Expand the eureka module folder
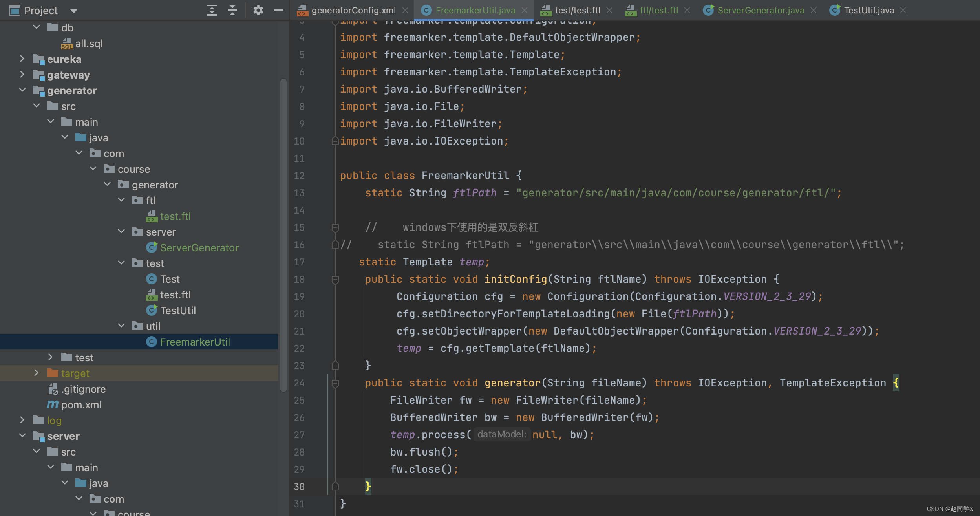 pos(22,59)
